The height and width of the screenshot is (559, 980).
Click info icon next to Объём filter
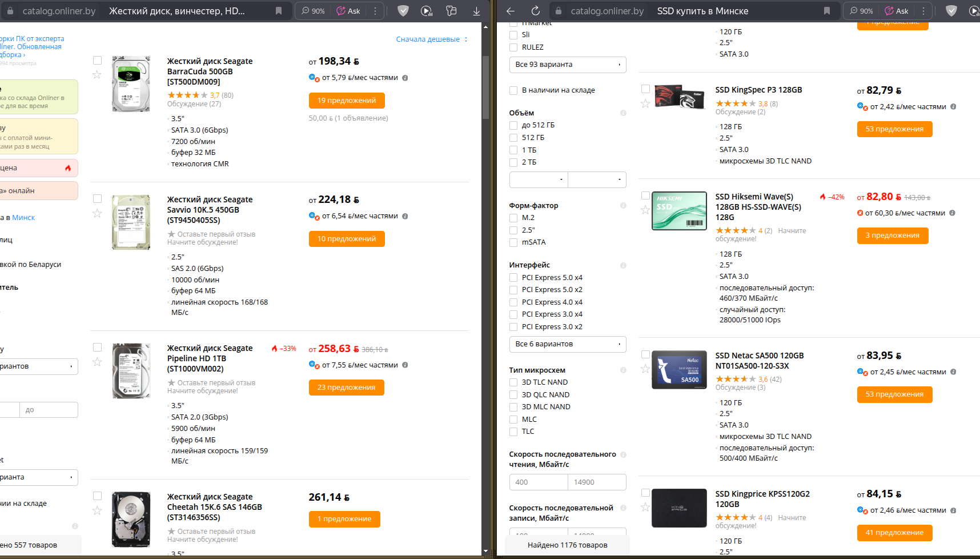click(x=623, y=113)
